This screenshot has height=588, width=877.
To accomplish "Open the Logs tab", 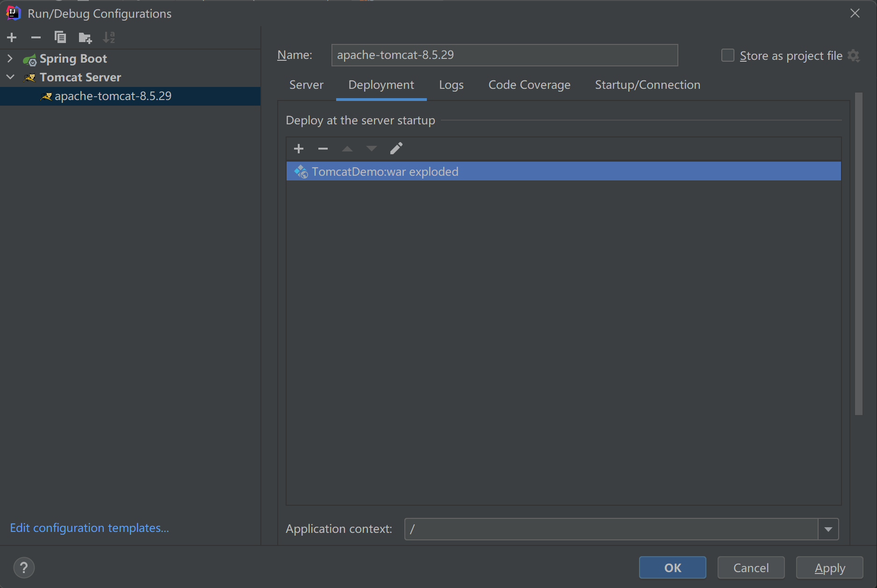I will click(x=451, y=85).
